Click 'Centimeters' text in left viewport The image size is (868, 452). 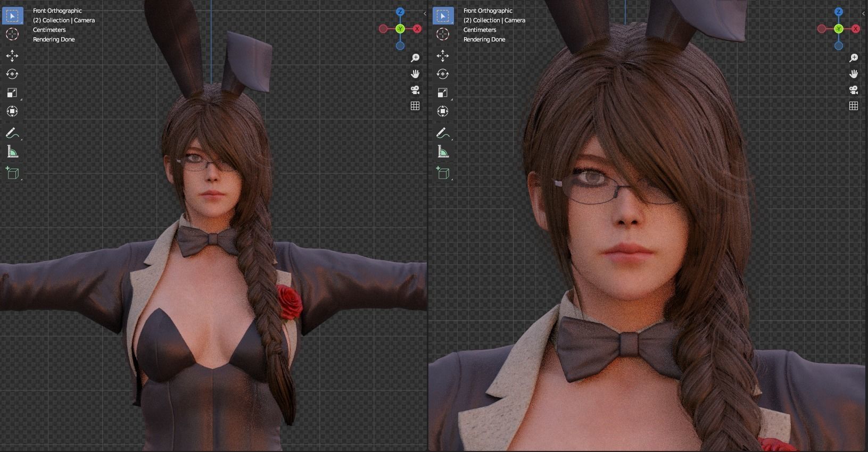click(49, 30)
